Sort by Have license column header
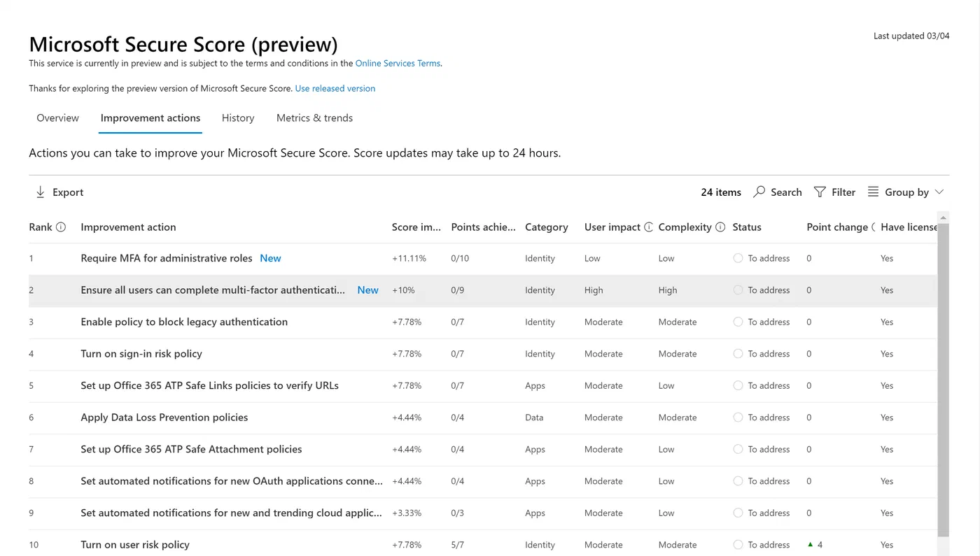 pyautogui.click(x=909, y=227)
